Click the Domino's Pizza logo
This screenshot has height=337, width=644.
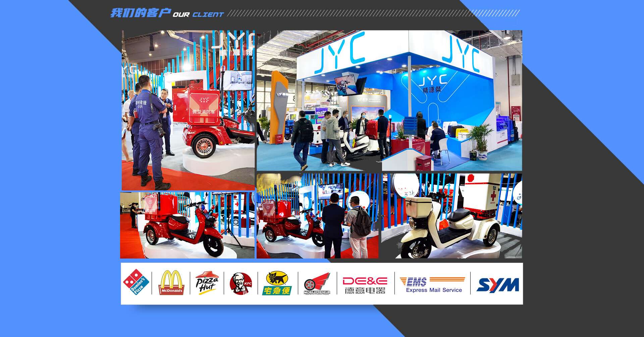(136, 282)
